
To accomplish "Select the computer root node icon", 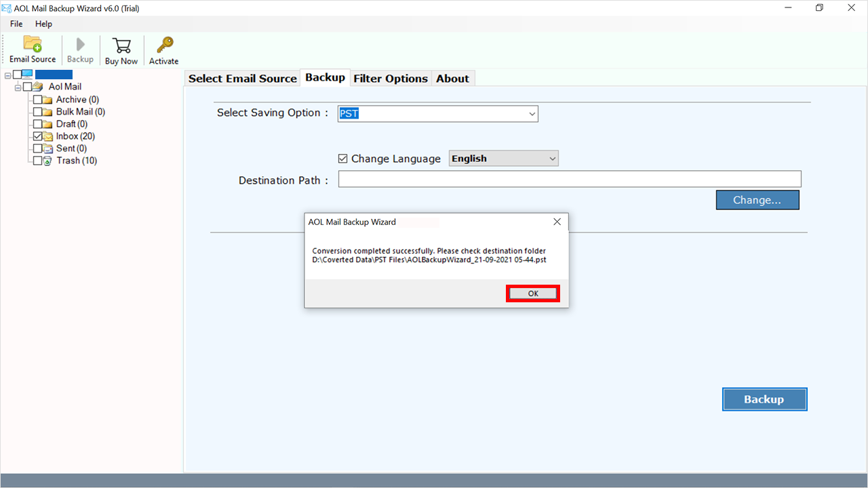I will (27, 75).
